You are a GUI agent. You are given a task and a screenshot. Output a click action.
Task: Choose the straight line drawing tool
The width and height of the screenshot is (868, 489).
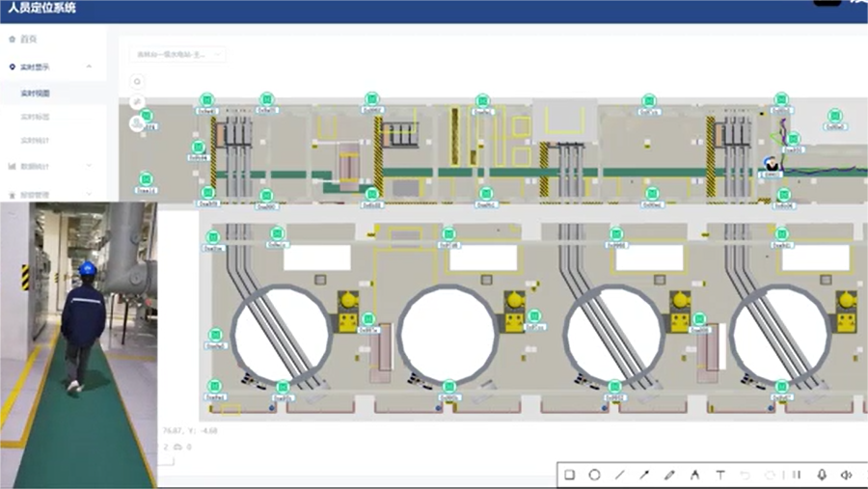pos(619,475)
